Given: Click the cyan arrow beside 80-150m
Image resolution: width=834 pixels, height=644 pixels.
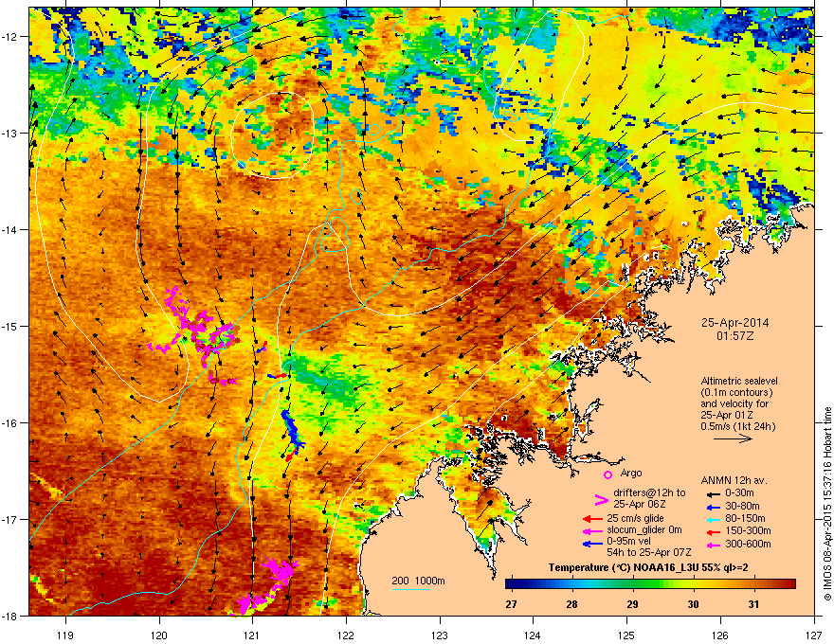Looking at the screenshot, I should pos(712,519).
